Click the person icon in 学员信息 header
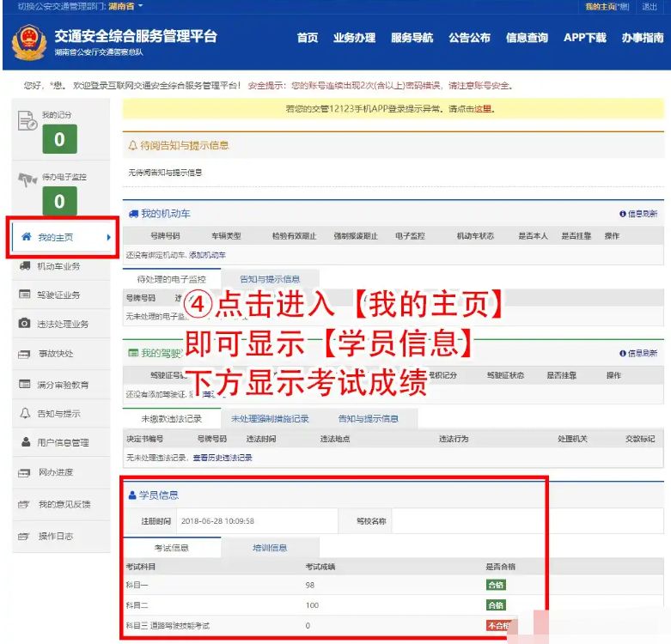The image size is (671, 644). coord(132,495)
